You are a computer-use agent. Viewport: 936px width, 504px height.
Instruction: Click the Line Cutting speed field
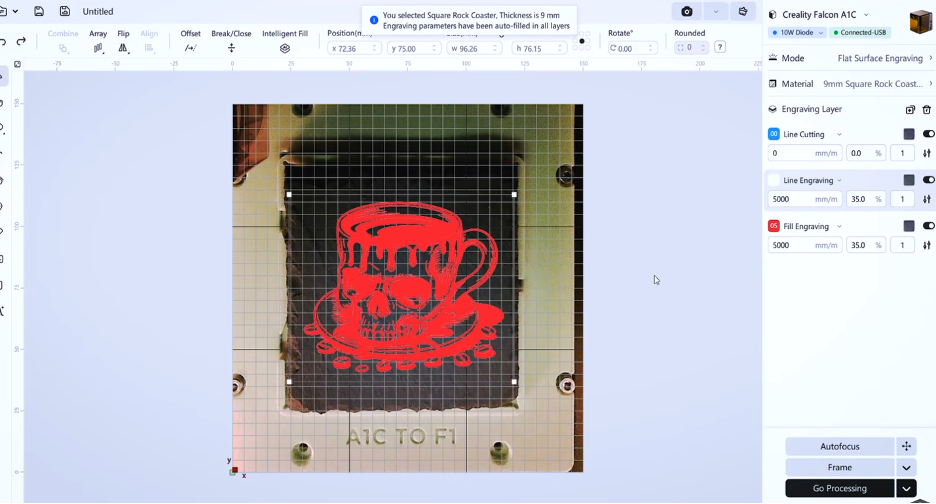point(805,153)
